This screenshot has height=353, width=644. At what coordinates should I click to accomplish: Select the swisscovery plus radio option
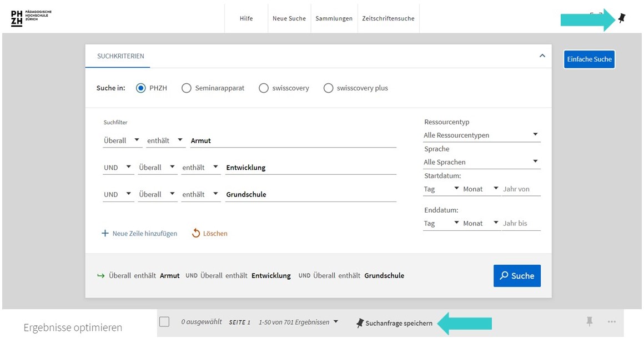(x=329, y=88)
